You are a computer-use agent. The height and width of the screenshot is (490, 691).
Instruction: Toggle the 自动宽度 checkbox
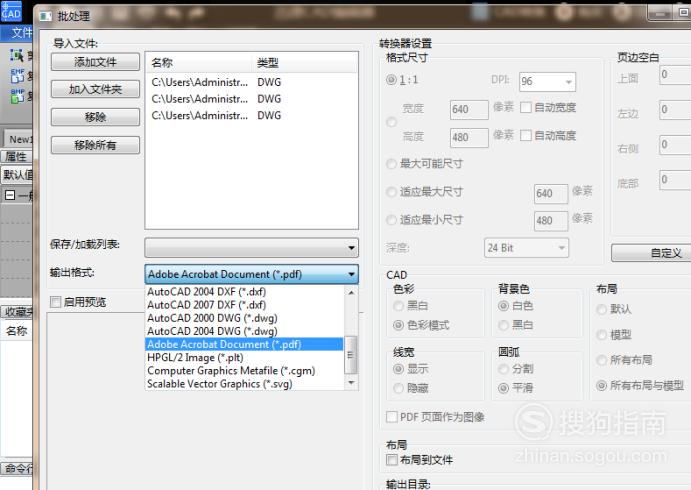point(526,108)
